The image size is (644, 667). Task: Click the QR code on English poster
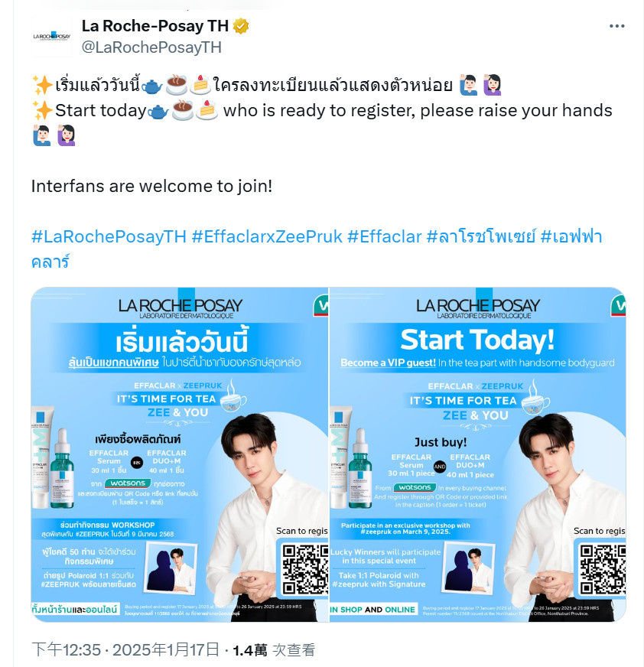(603, 569)
